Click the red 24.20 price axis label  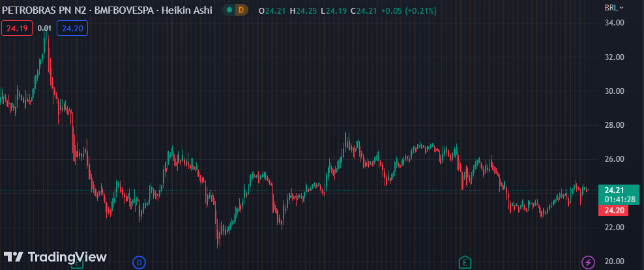(614, 211)
